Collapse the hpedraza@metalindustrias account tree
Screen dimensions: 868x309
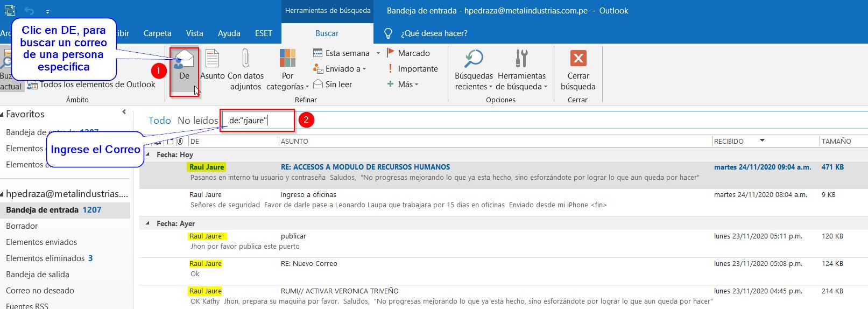[2, 194]
